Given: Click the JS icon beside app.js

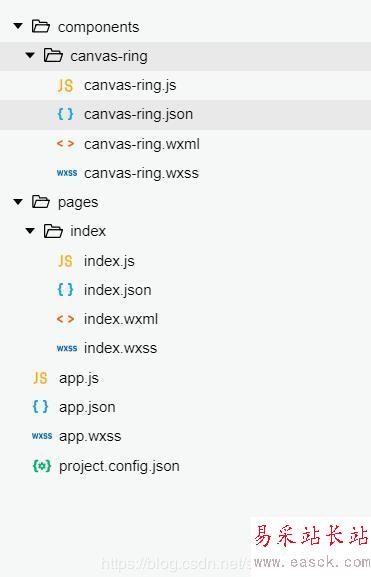Looking at the screenshot, I should [x=40, y=378].
